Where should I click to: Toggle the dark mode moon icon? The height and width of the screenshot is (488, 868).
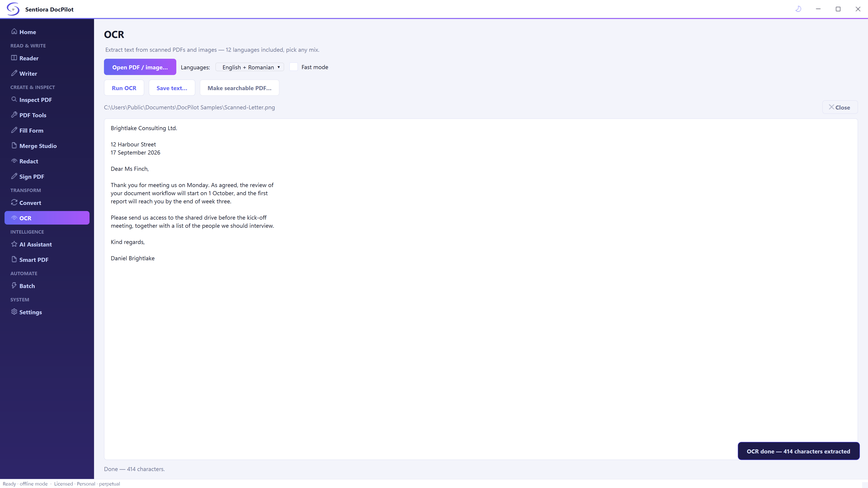pyautogui.click(x=798, y=9)
